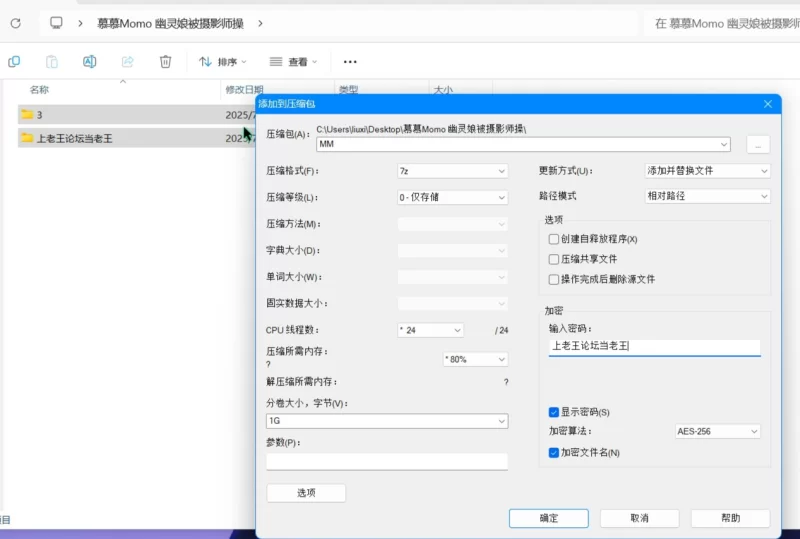Click the 确定 button to confirm
The image size is (800, 539).
point(548,518)
